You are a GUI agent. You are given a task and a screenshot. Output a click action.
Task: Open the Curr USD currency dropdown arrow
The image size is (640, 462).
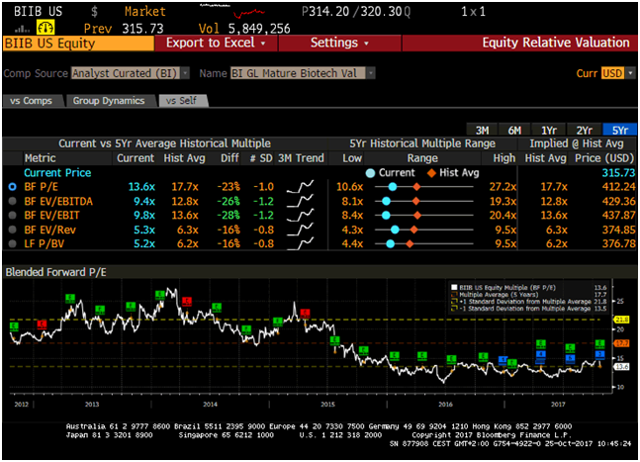coord(631,73)
